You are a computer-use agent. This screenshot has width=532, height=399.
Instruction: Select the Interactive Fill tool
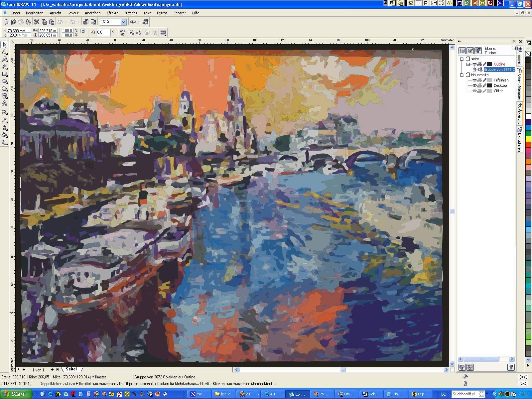(5, 142)
